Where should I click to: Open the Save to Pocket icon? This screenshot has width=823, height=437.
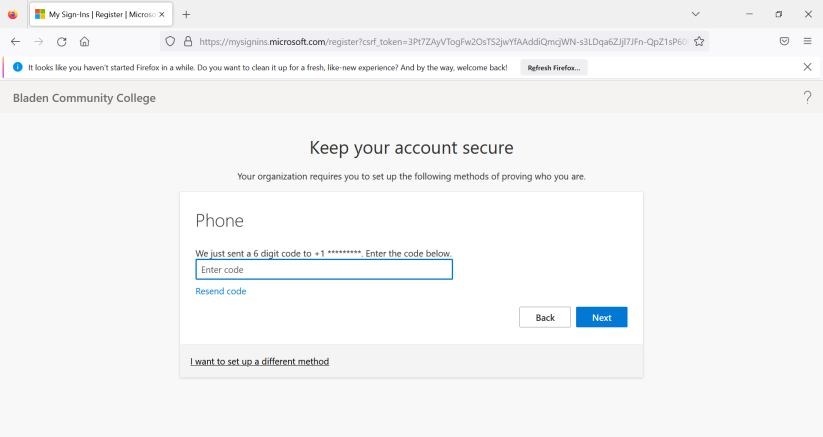pos(785,42)
